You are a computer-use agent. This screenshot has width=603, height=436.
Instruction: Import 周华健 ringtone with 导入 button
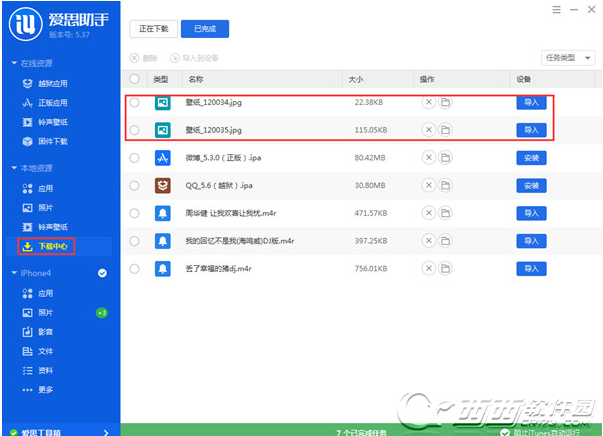[x=531, y=213]
